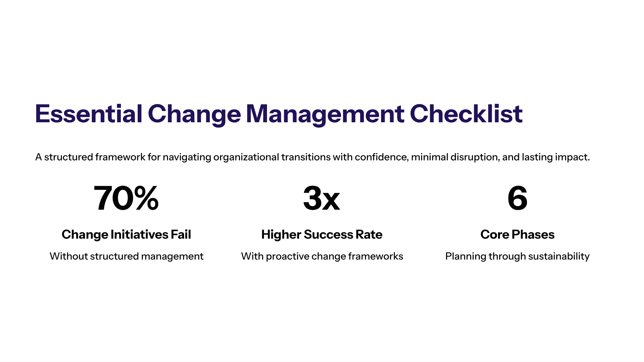Image resolution: width=644 pixels, height=362 pixels.
Task: Select the word "Checklist" in the title
Action: (x=466, y=114)
